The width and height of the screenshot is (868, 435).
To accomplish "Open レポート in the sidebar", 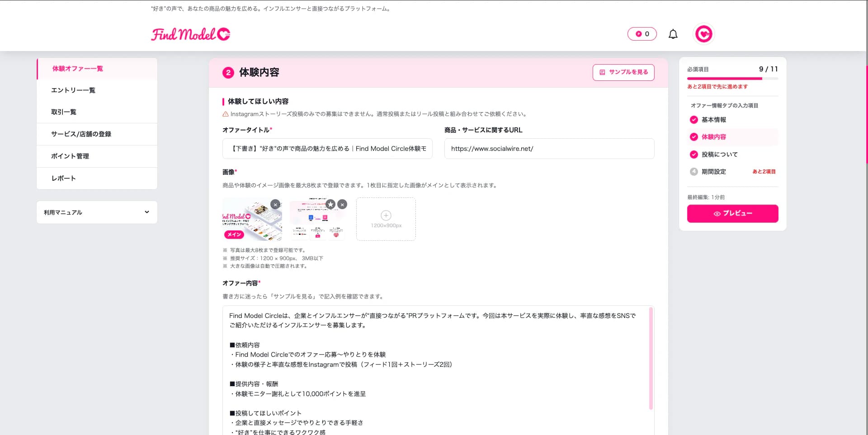I will pos(97,178).
